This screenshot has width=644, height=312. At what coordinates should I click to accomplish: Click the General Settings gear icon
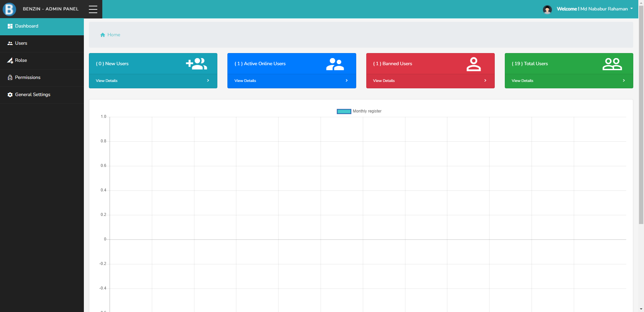coord(10,95)
